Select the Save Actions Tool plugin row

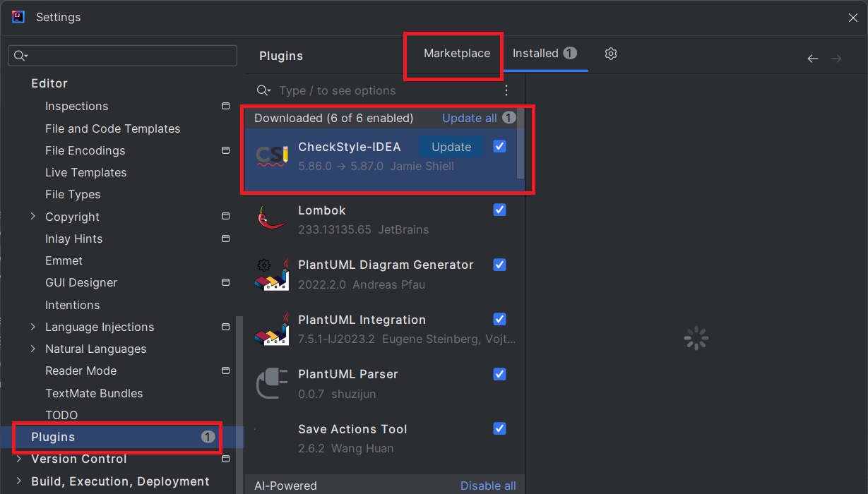coord(386,438)
